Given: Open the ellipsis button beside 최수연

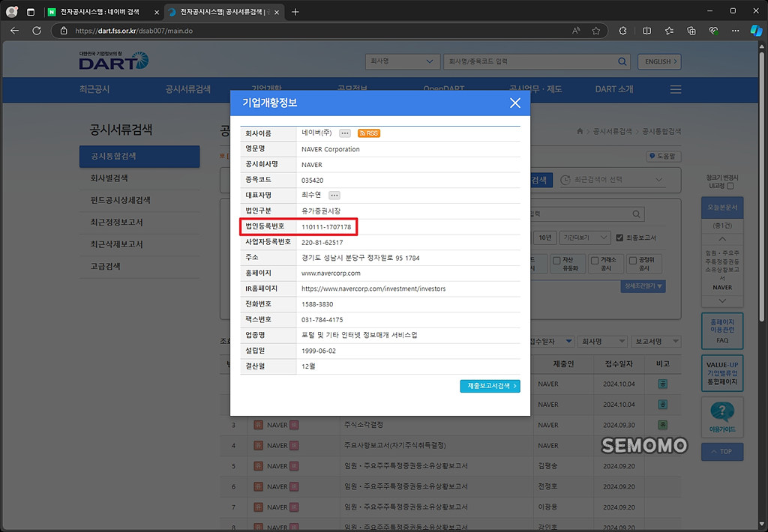Looking at the screenshot, I should pyautogui.click(x=334, y=196).
